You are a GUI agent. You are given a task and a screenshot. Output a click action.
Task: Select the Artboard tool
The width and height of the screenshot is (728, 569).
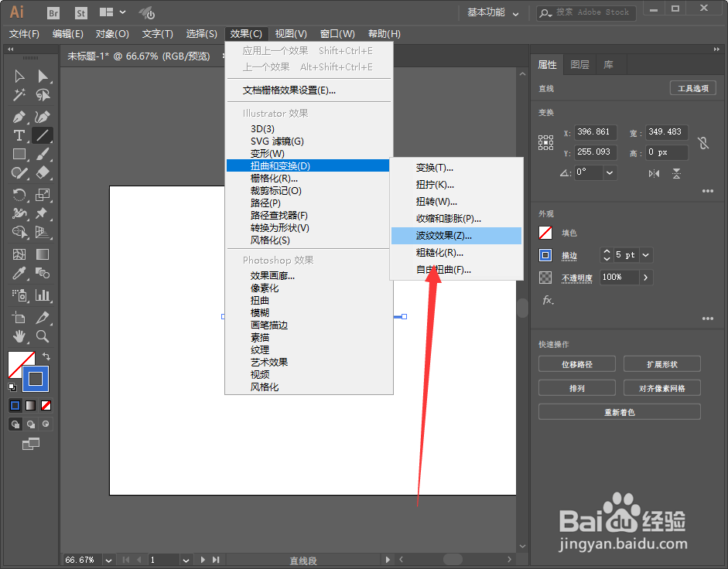pyautogui.click(x=19, y=318)
